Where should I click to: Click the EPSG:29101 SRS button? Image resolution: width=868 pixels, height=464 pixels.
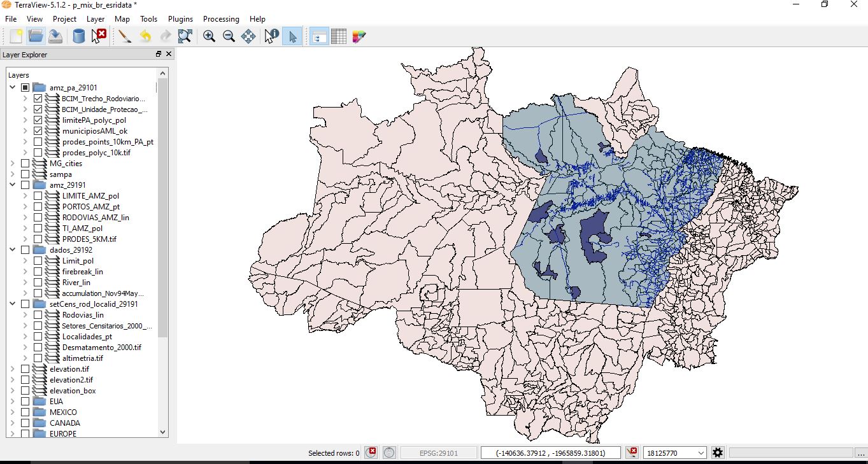(x=438, y=453)
